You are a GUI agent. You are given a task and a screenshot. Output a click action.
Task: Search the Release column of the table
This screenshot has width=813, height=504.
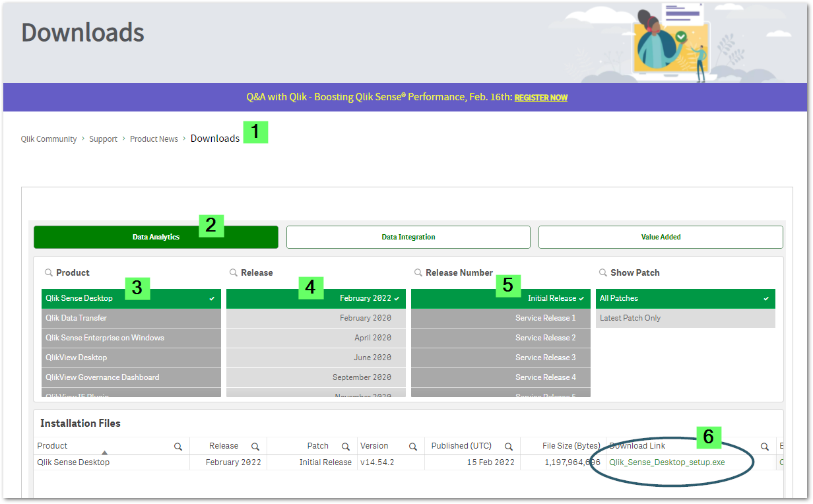pyautogui.click(x=255, y=446)
